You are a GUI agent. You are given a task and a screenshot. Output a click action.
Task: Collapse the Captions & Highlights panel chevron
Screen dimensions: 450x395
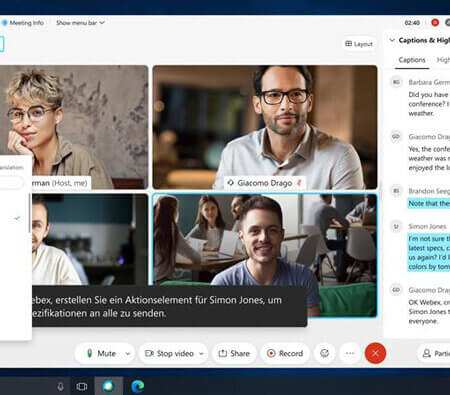tap(392, 40)
